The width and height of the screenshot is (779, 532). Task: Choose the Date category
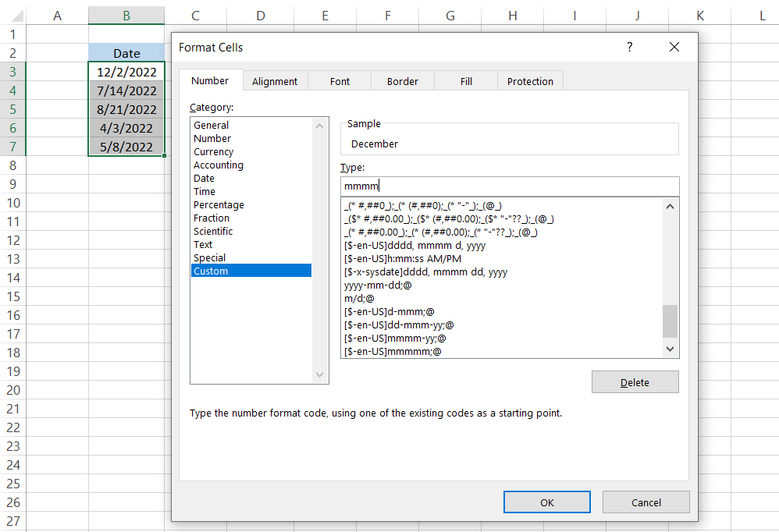[x=204, y=179]
